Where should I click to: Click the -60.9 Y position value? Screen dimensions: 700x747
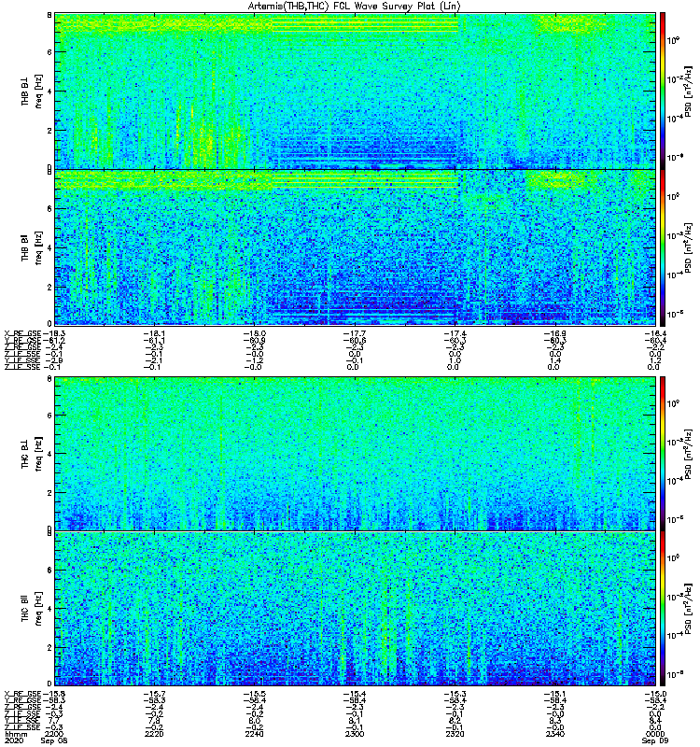click(255, 341)
